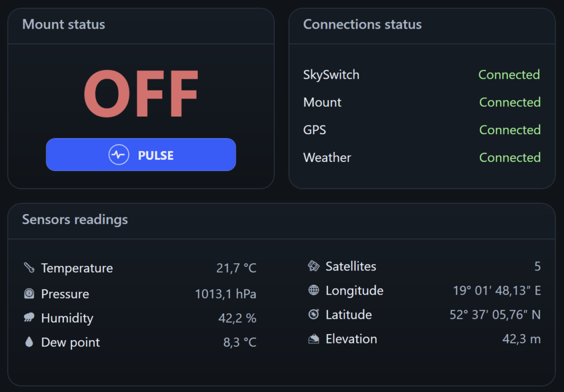Viewport: 564px width, 392px height.
Task: Click the longitude coordinate value
Action: (x=496, y=290)
